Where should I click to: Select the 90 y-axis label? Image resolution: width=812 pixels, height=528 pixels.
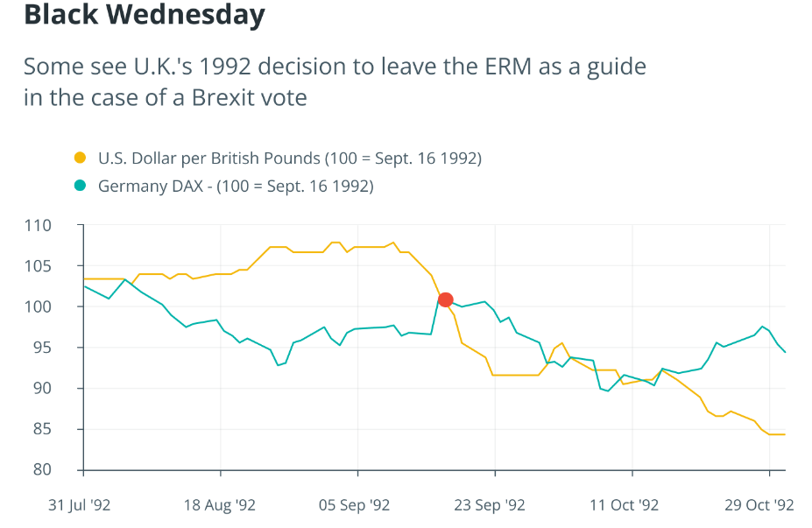tap(66, 389)
